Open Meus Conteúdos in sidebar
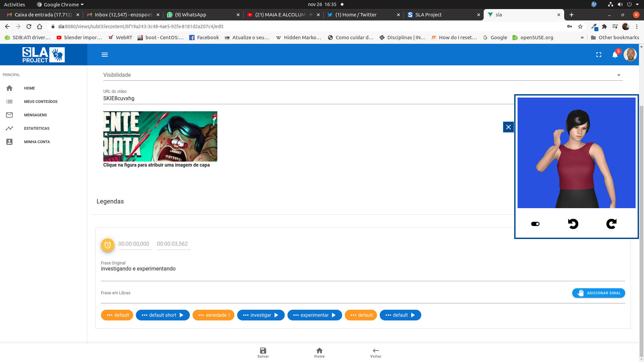Viewport: 644px width, 362px height. click(41, 102)
